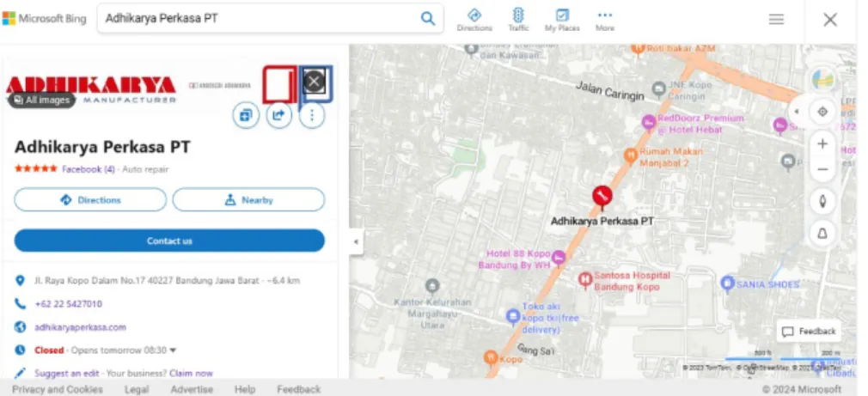Open the hamburger menu at top right
The image size is (868, 396).
pos(776,20)
